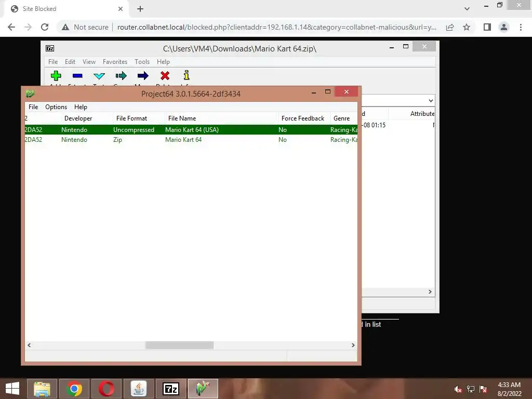This screenshot has height=399, width=532.
Task: Open 7-Zip Tools menu
Action: (x=142, y=62)
